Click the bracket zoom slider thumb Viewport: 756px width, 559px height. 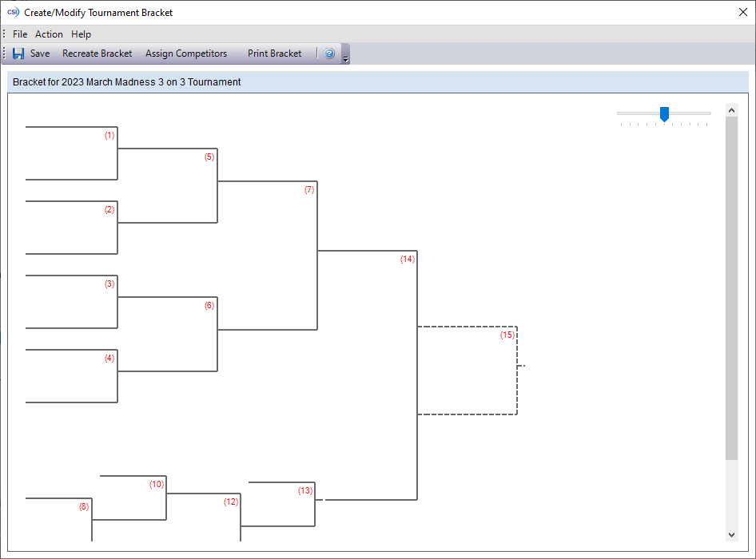click(x=664, y=114)
